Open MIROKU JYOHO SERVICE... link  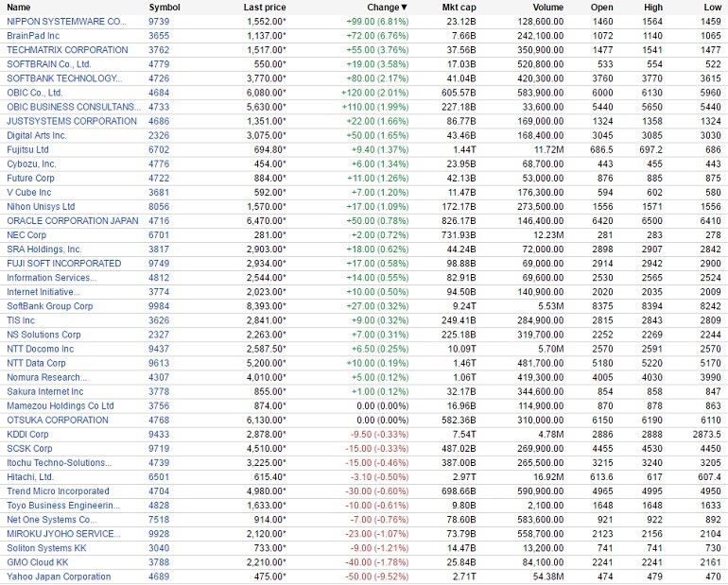click(63, 534)
